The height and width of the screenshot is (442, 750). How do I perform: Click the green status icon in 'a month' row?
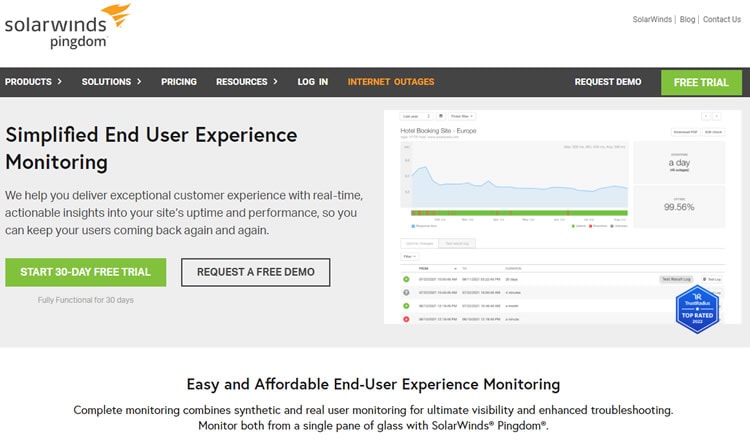[406, 306]
